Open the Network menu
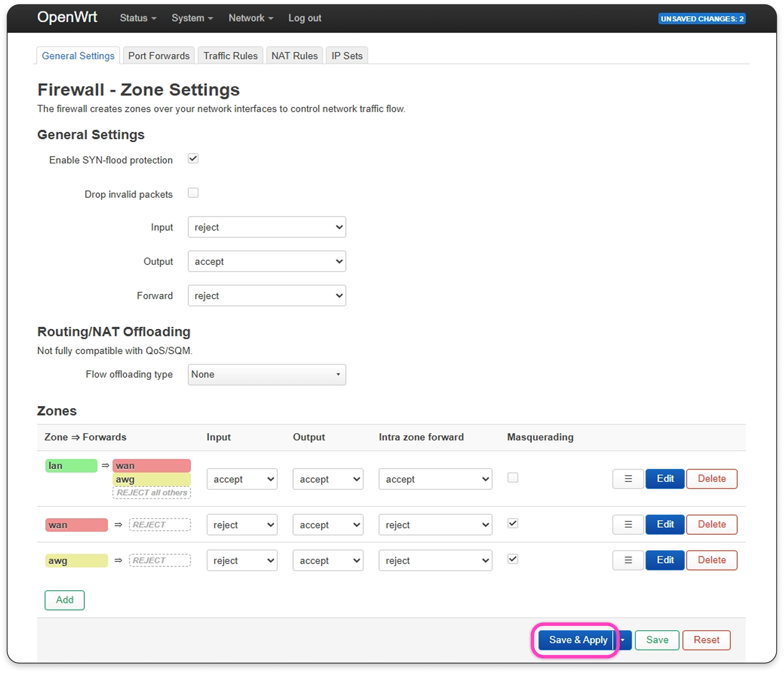 pos(251,18)
